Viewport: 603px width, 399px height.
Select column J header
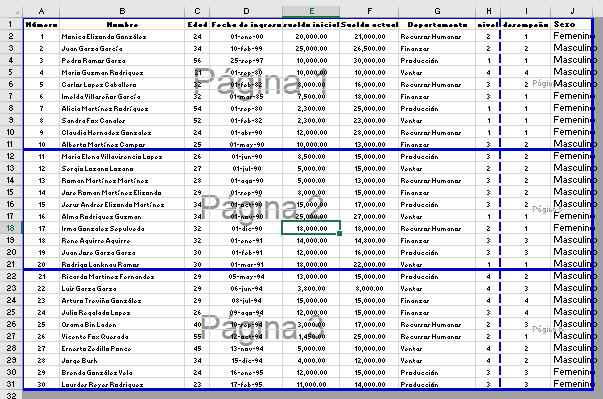[x=572, y=11]
